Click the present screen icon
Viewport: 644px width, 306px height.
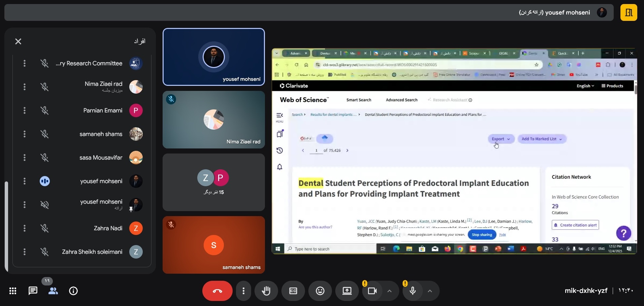(347, 291)
